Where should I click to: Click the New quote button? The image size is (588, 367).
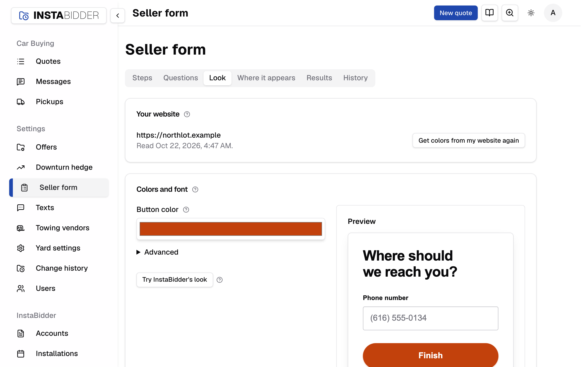(455, 13)
